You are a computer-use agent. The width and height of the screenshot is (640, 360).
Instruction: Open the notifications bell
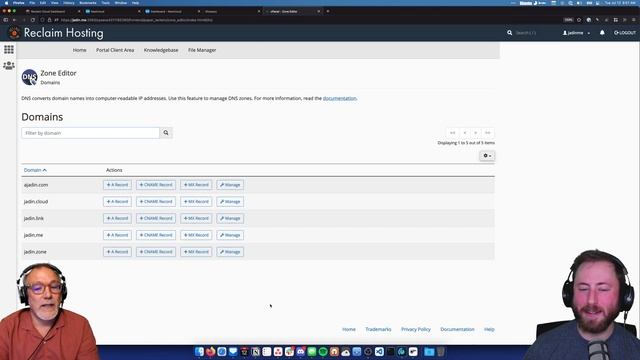point(602,33)
